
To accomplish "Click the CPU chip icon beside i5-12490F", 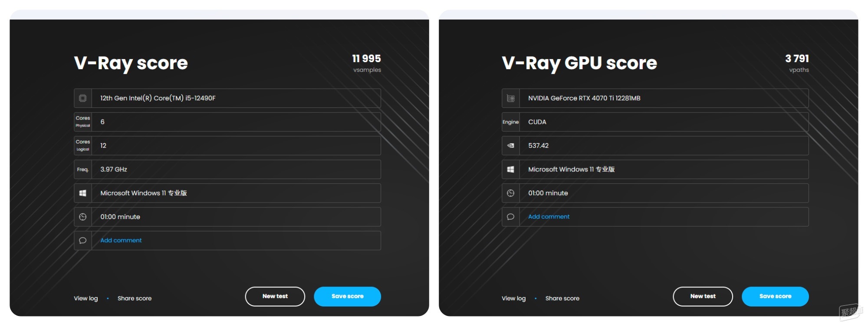I will pos(83,98).
